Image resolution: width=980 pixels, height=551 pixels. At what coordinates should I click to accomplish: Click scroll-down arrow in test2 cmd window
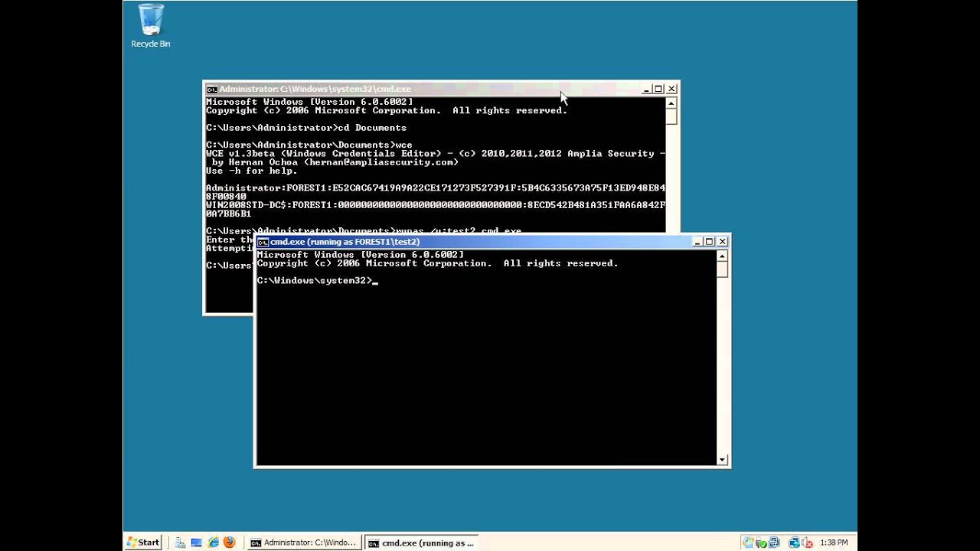pos(722,459)
